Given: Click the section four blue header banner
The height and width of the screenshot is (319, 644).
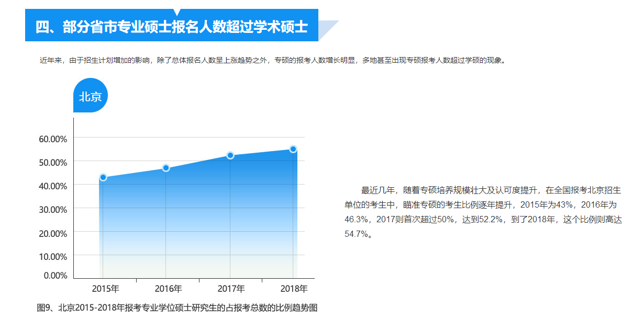Looking at the screenshot, I should [172, 27].
